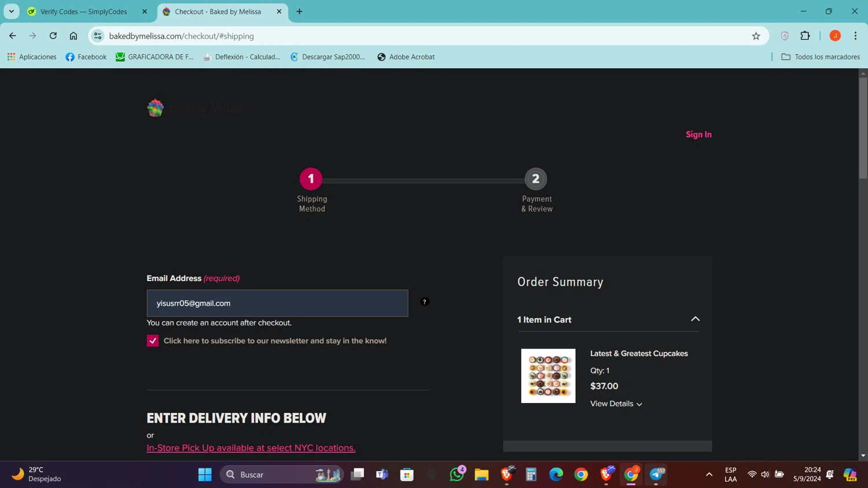Open Microsoft Edge from the taskbar

tap(556, 475)
